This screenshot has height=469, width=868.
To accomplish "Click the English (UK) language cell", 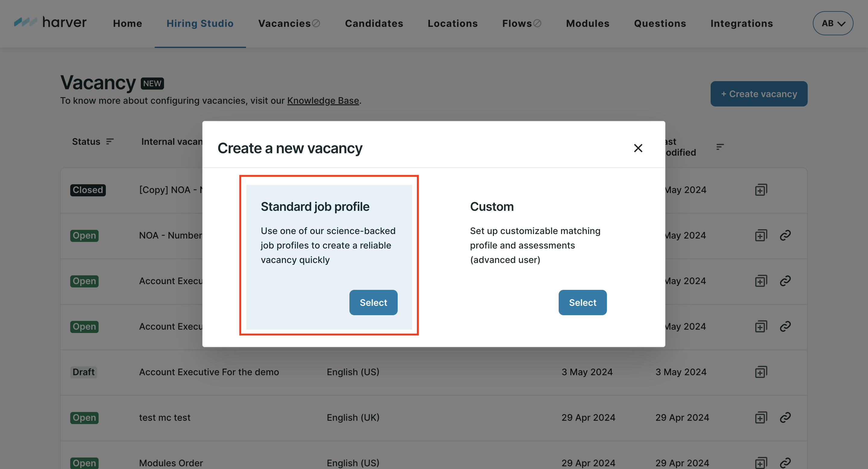I will click(x=353, y=417).
